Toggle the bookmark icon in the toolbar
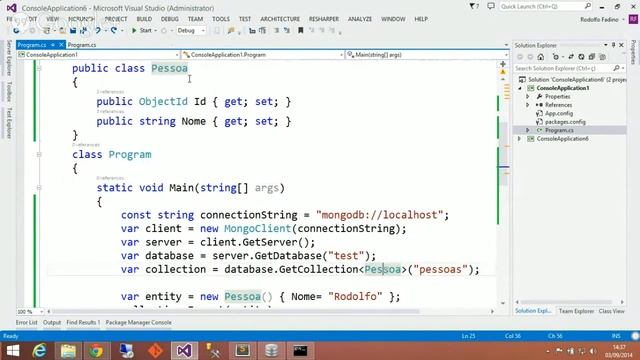Image resolution: width=640 pixels, height=360 pixels. pyautogui.click(x=301, y=31)
